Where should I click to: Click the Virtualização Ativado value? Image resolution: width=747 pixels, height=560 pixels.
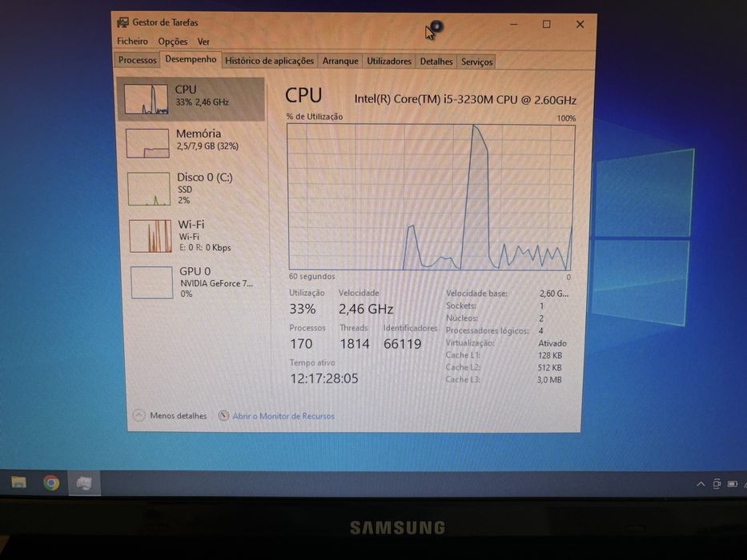[552, 343]
